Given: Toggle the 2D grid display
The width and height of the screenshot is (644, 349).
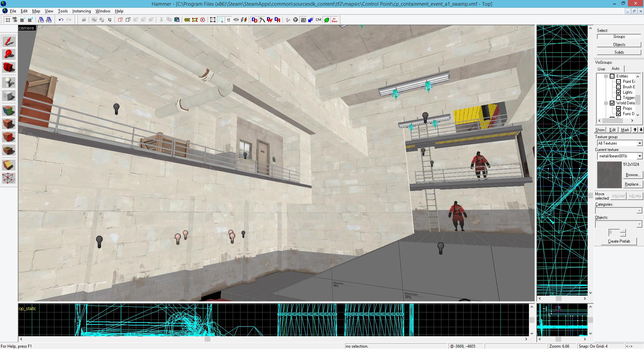Looking at the screenshot, I should coord(7,20).
